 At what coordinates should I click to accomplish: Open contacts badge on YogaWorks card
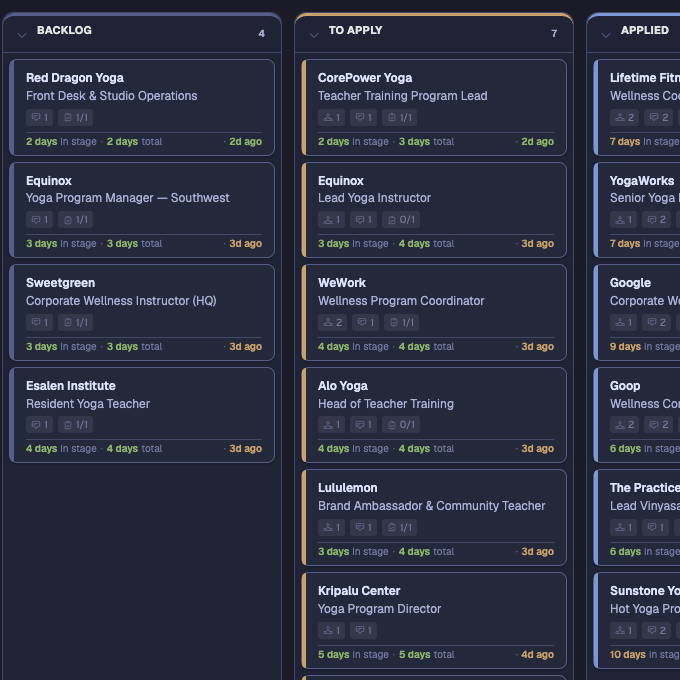pos(624,219)
